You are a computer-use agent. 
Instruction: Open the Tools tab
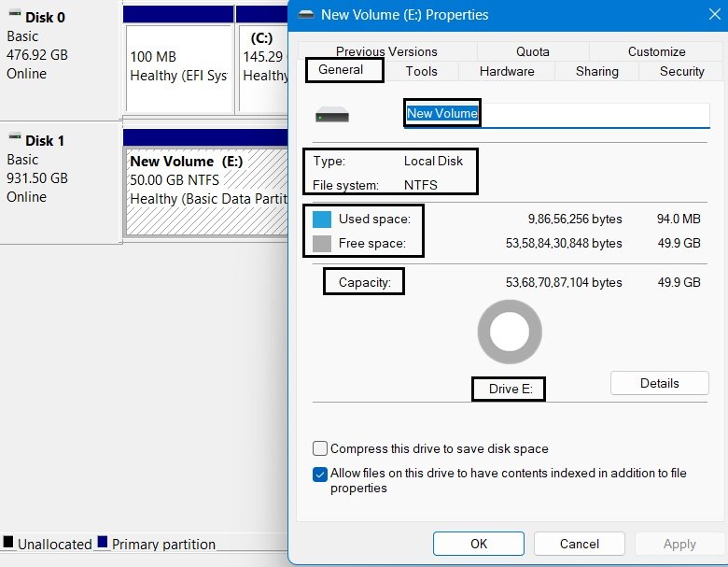pos(421,71)
